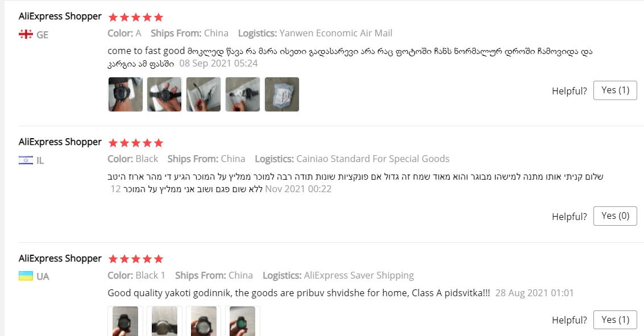The height and width of the screenshot is (336, 644).
Task: Open third GE review photo with cable
Action: click(x=203, y=94)
